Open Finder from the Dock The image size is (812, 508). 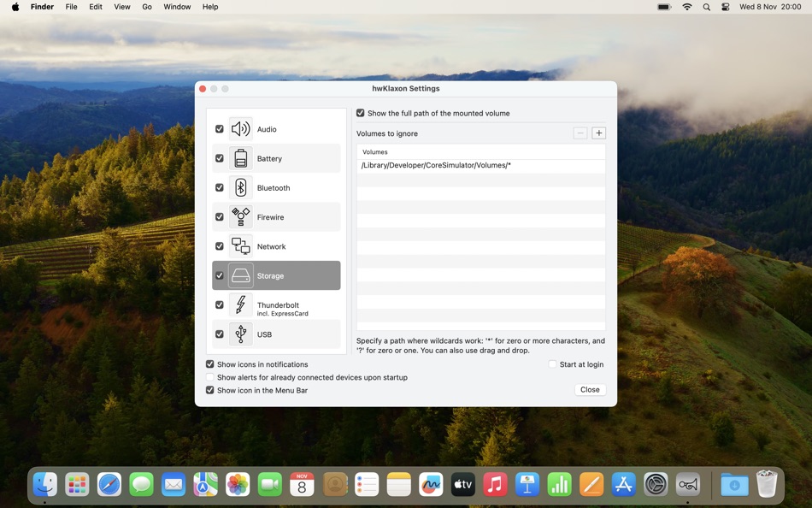(x=45, y=485)
